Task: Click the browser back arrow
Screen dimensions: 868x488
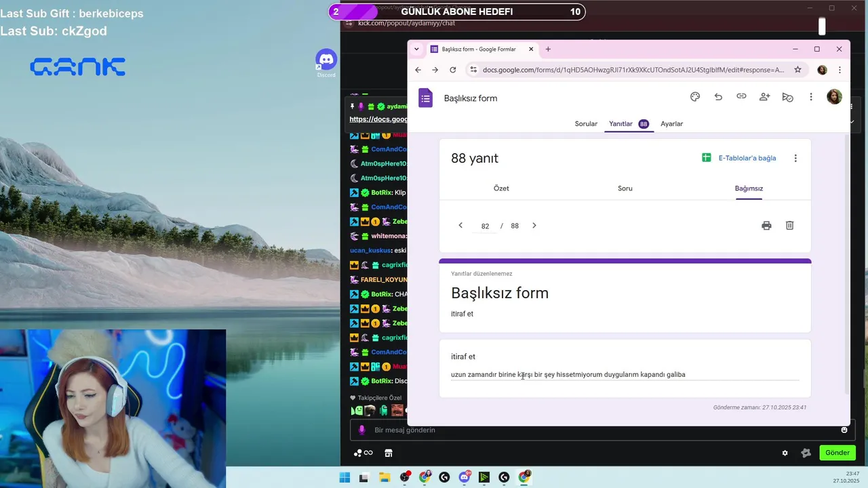Action: (418, 70)
